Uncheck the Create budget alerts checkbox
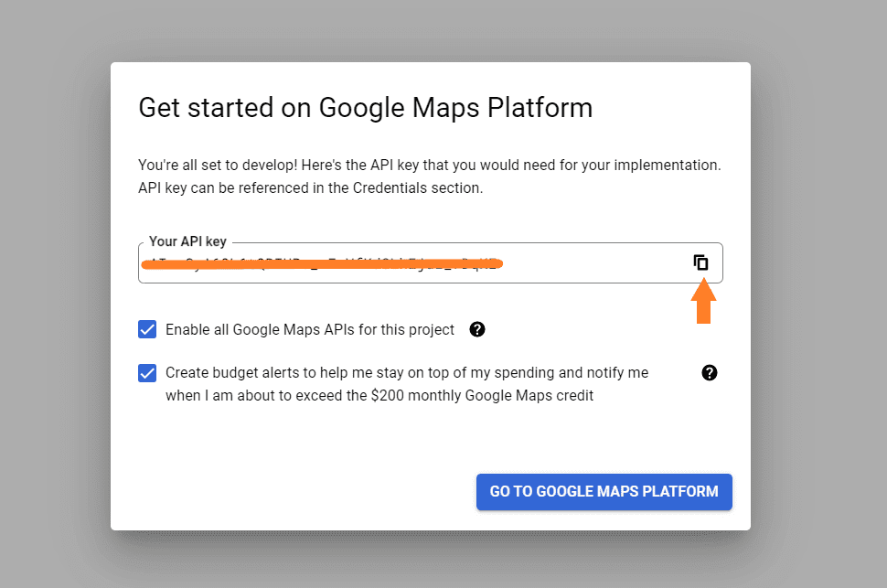887x588 pixels. click(x=147, y=373)
